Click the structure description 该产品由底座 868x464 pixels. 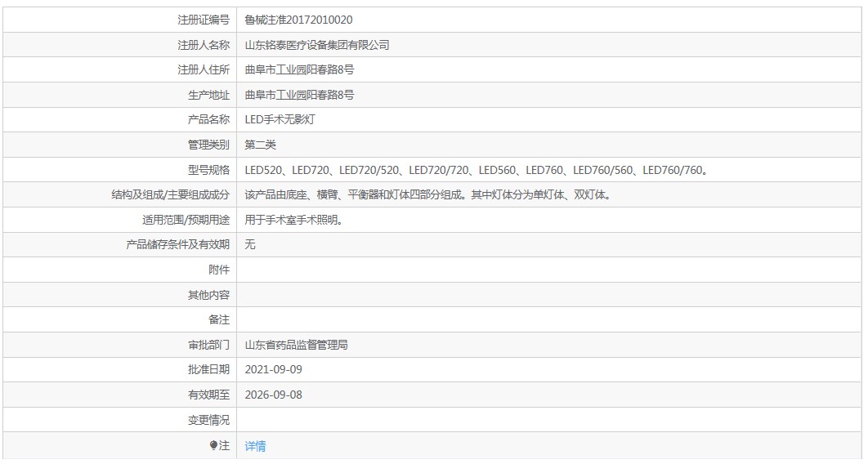tap(428, 194)
